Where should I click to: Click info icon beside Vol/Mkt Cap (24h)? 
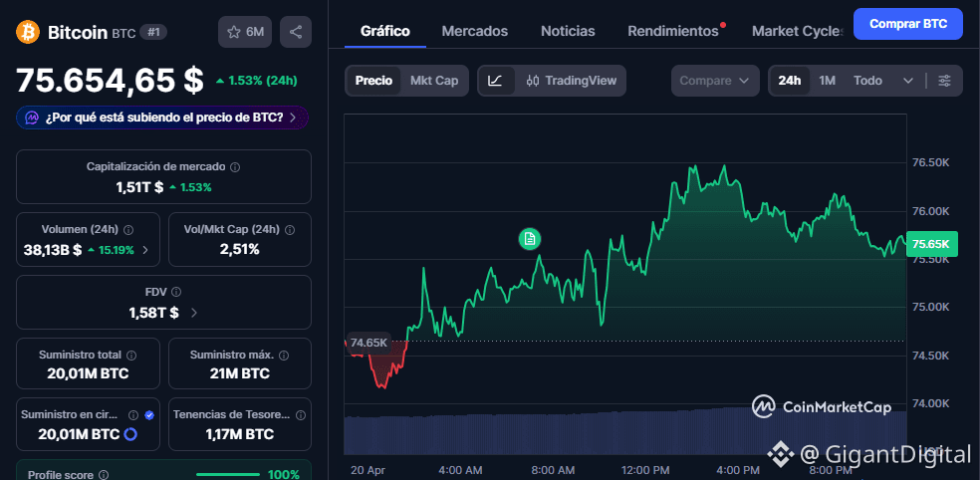tap(290, 229)
